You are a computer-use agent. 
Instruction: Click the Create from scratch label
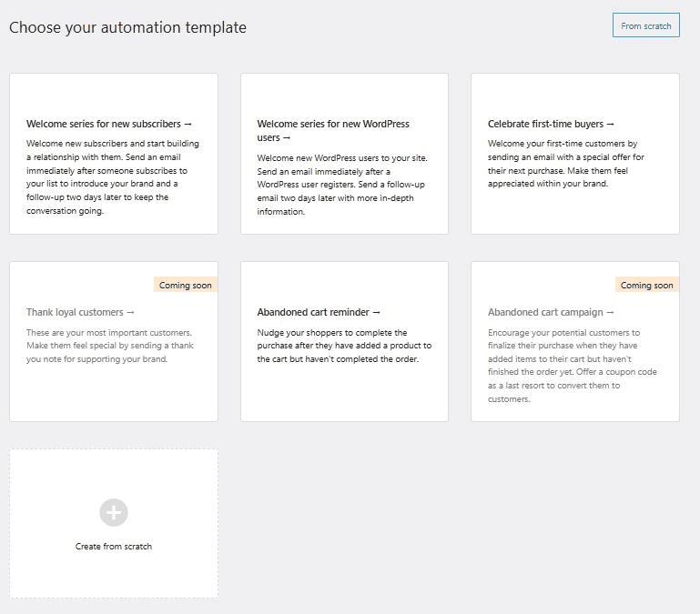[114, 547]
